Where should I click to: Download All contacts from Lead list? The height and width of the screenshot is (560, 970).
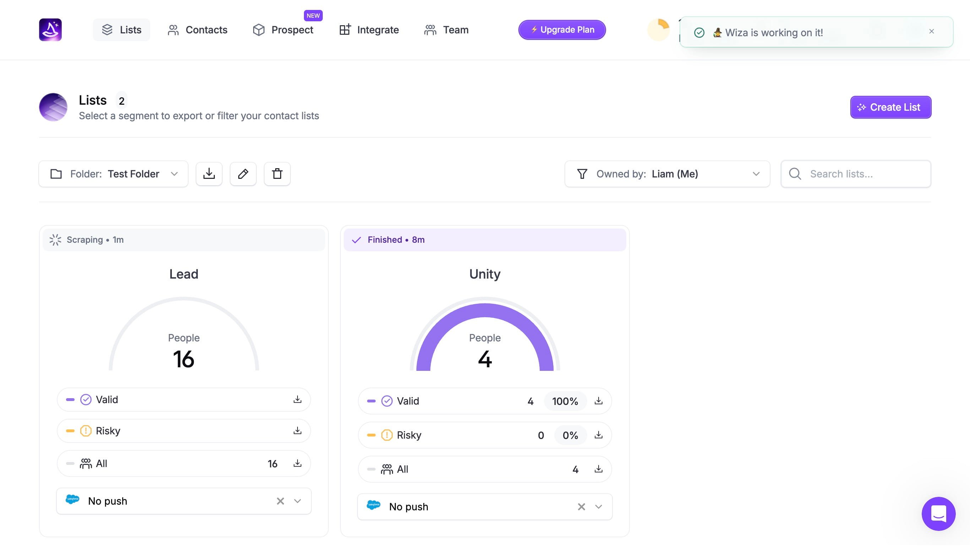pos(297,463)
